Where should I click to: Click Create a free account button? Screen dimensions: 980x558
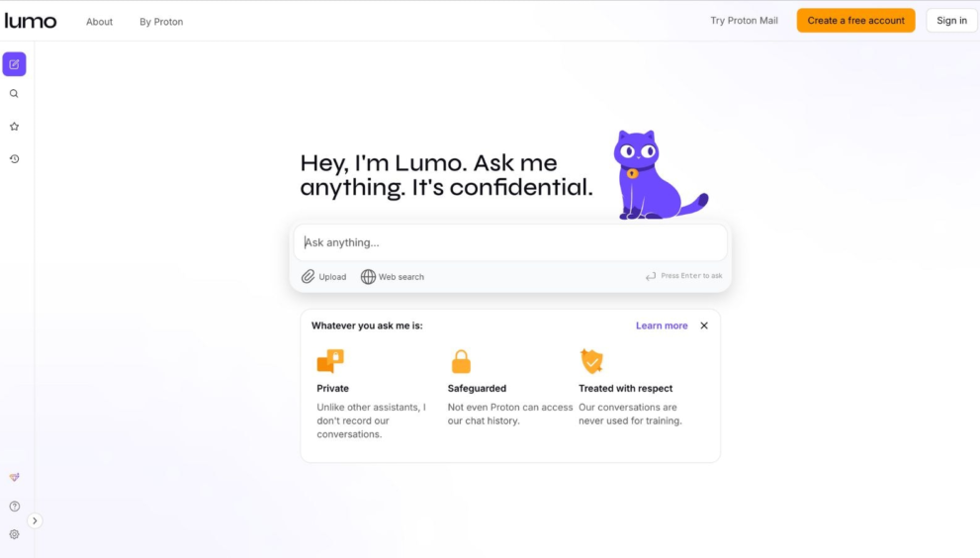[855, 21]
